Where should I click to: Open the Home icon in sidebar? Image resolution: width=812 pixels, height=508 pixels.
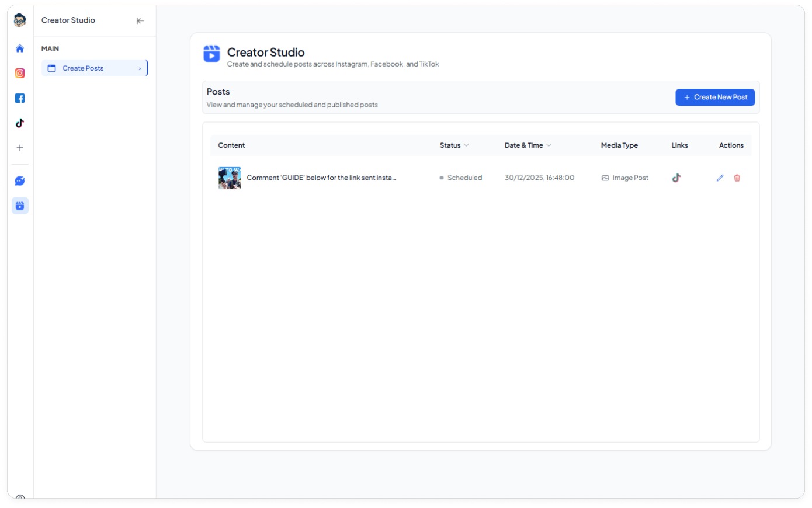(x=20, y=48)
